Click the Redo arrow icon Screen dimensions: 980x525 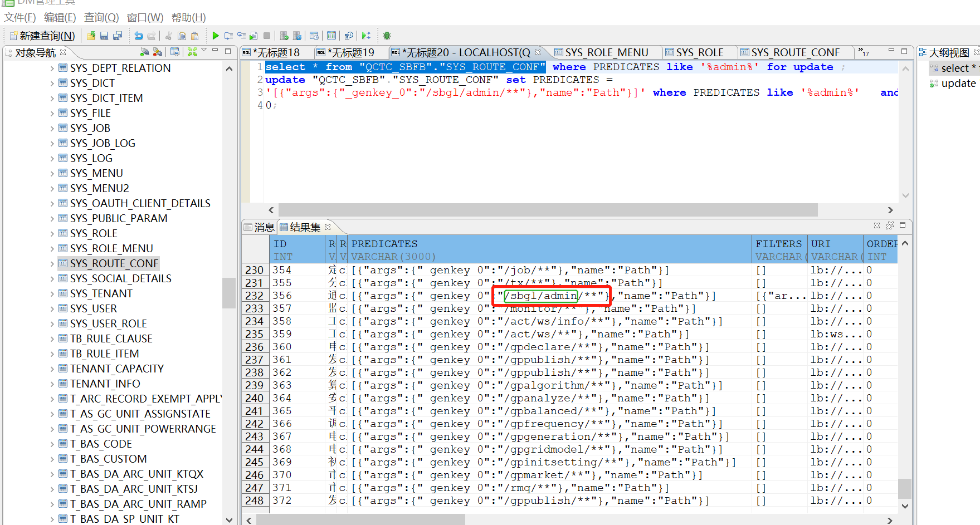pyautogui.click(x=152, y=36)
